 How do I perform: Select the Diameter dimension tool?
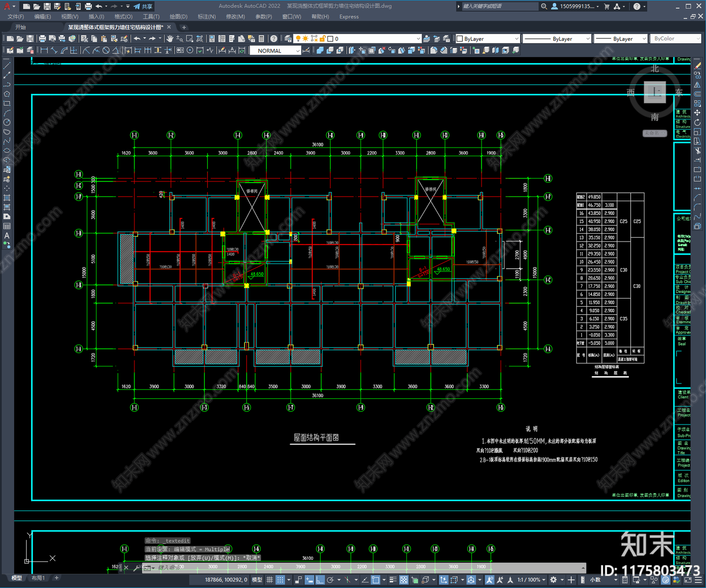(106, 50)
